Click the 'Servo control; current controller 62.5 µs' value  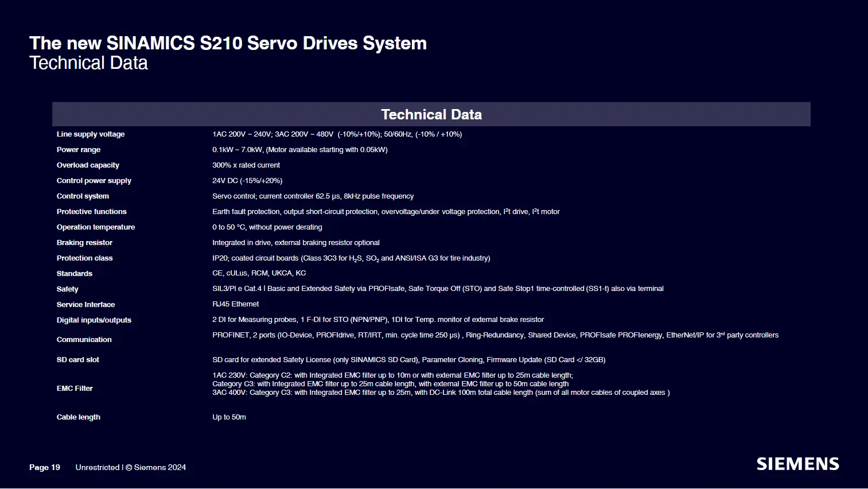point(313,196)
